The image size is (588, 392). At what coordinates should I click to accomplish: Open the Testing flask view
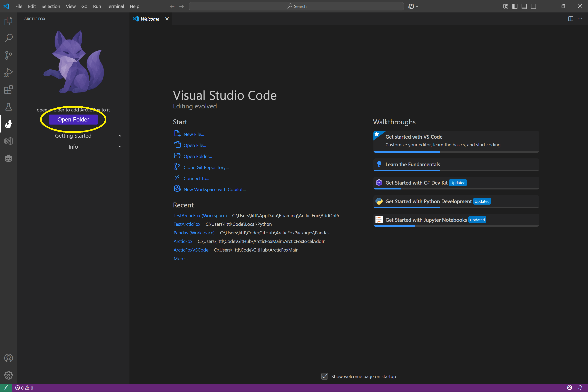click(x=9, y=107)
